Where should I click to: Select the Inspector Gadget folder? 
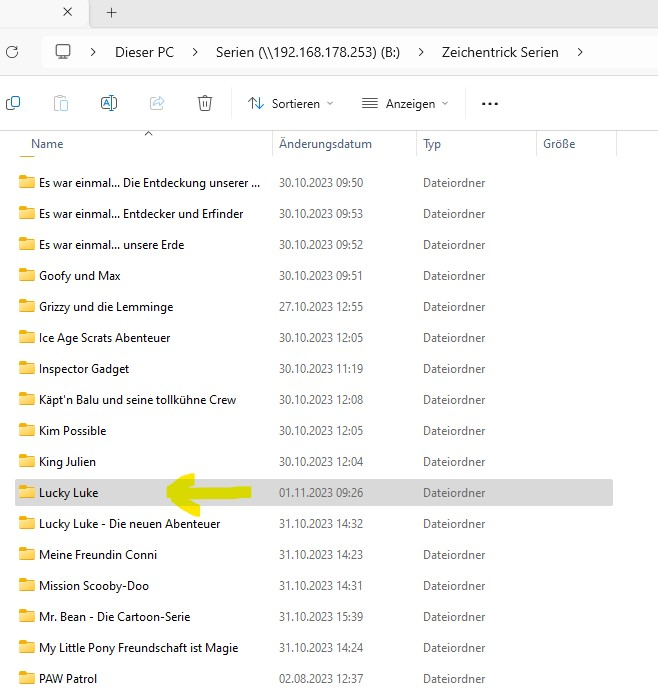point(84,369)
